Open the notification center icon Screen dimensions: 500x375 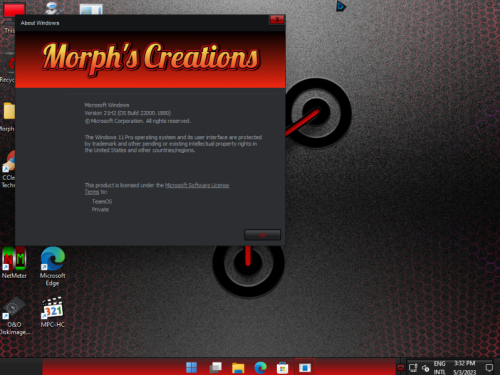pos(489,368)
